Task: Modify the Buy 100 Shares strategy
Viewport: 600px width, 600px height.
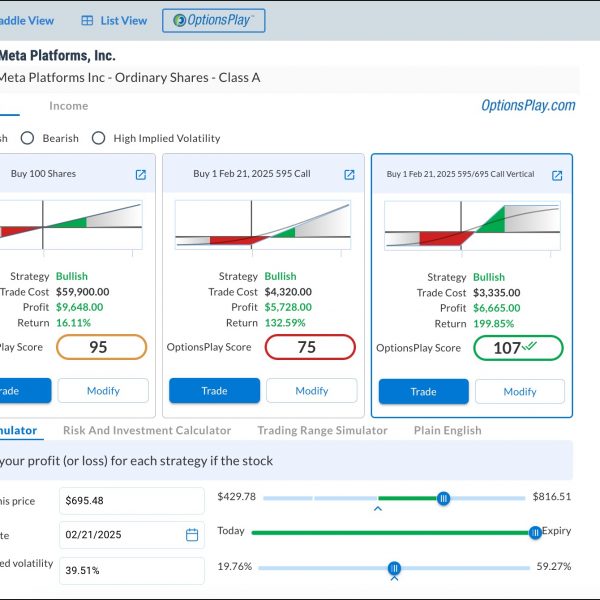Action: [x=103, y=391]
